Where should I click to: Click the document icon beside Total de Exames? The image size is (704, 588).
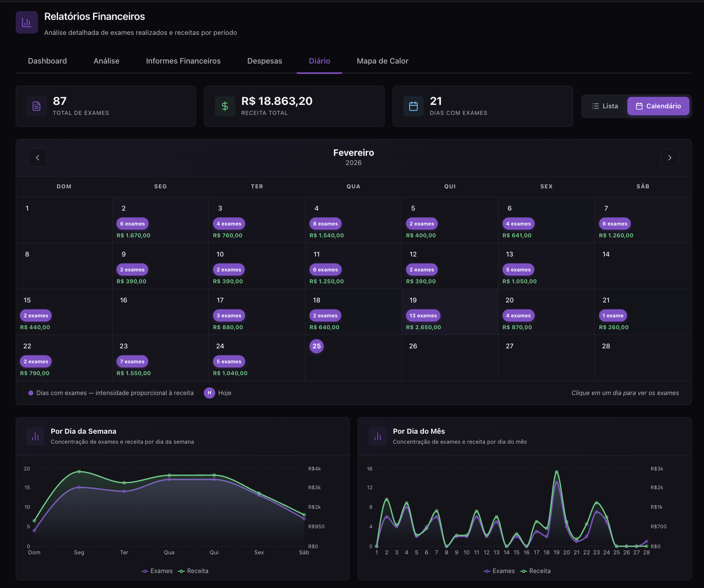(x=36, y=106)
